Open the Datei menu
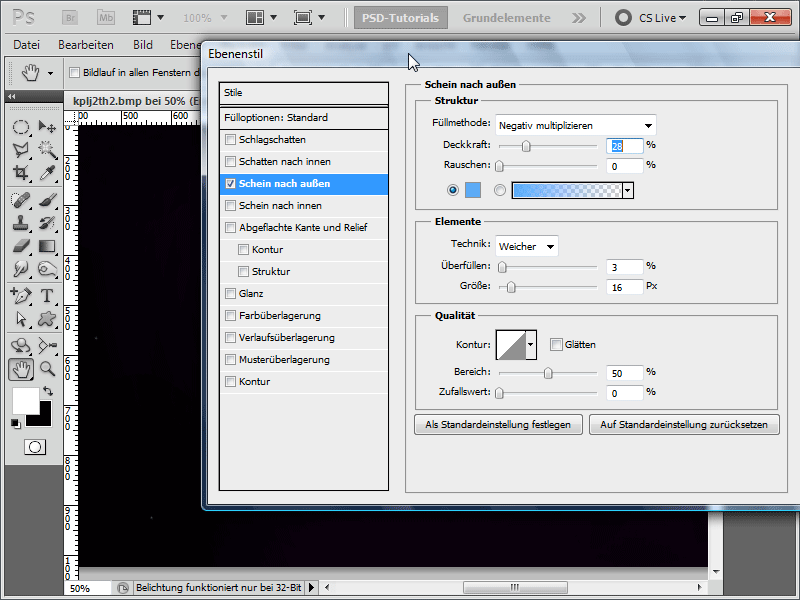 pyautogui.click(x=27, y=45)
